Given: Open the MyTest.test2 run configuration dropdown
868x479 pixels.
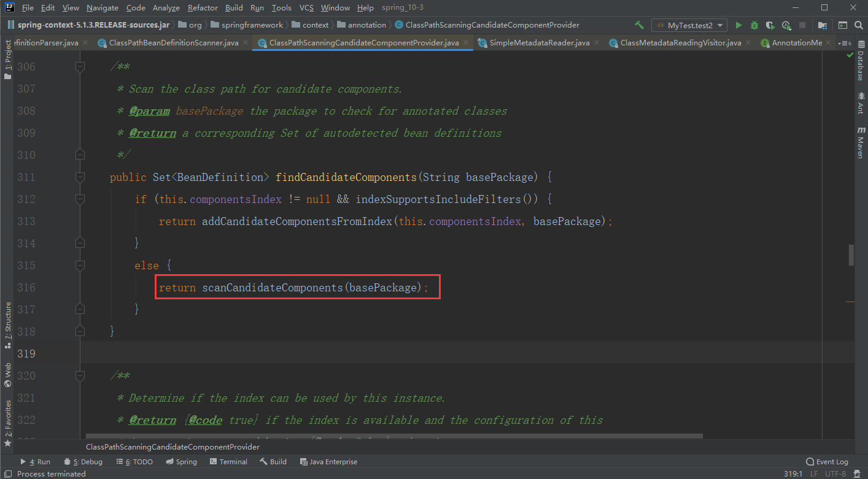Looking at the screenshot, I should coord(689,25).
